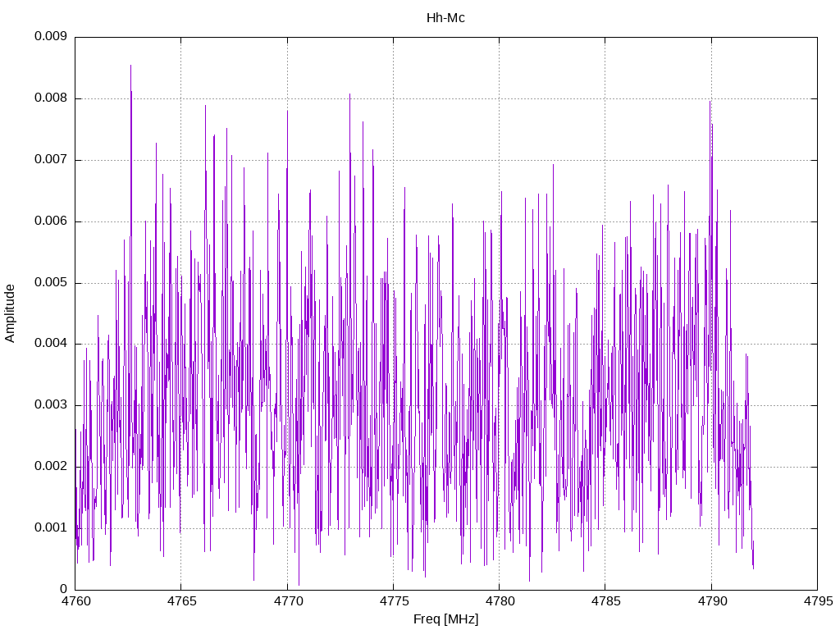The image size is (840, 630).
Task: Select the 'Freq [MHz]' x-axis label
Action: click(445, 619)
